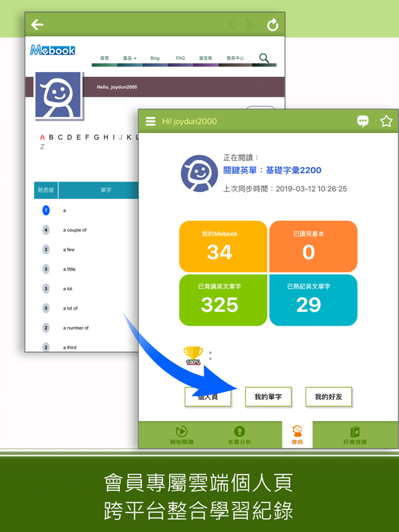
Task: Open FAQ in website navigation
Action: [x=180, y=58]
